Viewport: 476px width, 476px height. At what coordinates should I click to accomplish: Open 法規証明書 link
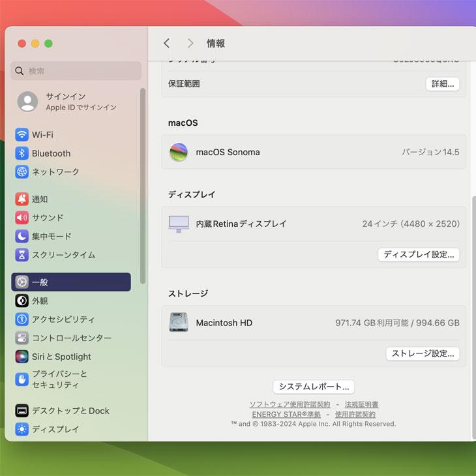(361, 404)
